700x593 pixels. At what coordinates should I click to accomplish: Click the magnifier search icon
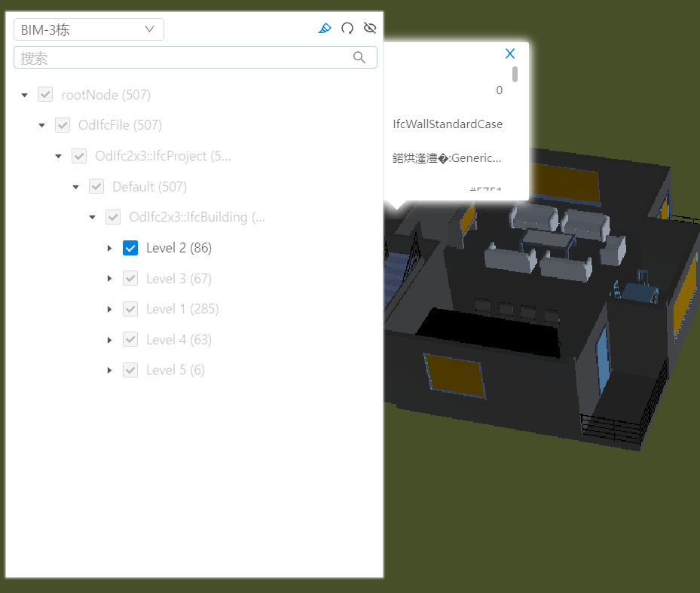tap(359, 57)
